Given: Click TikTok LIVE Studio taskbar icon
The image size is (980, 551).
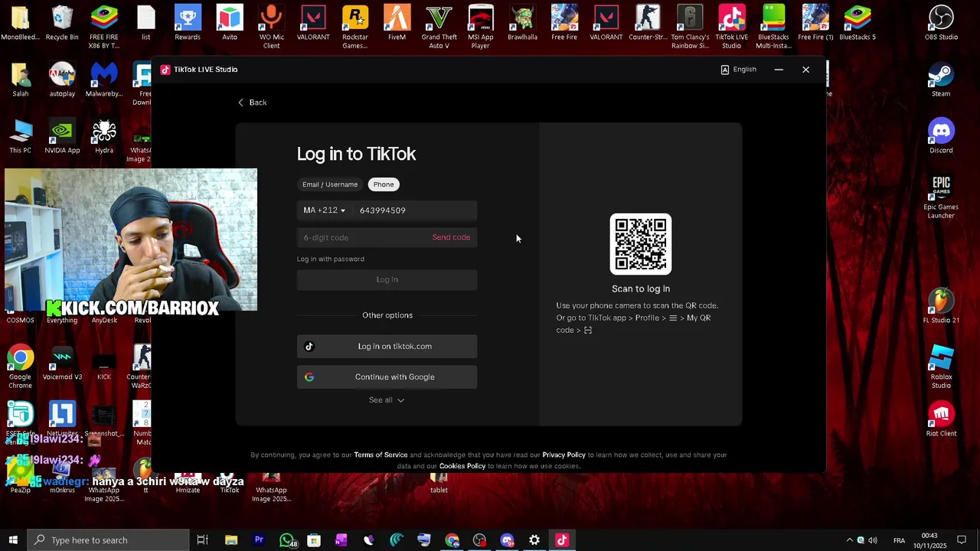Looking at the screenshot, I should click(562, 540).
